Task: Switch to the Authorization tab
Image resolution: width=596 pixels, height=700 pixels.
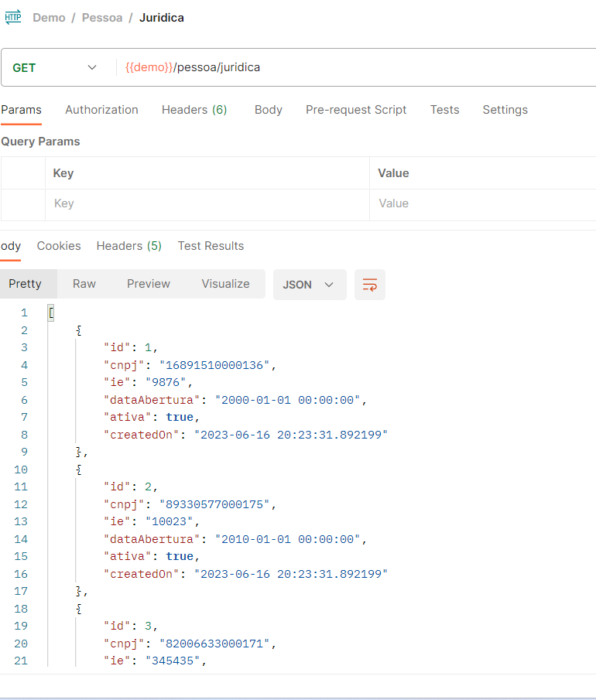Action: tap(101, 110)
